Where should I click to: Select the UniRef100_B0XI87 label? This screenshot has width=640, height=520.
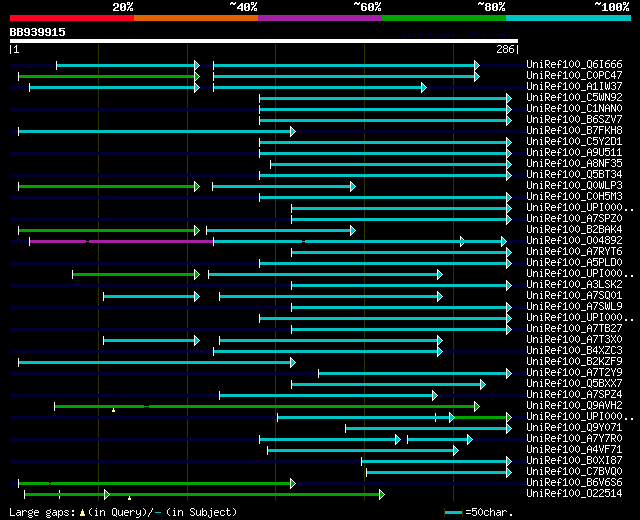[x=574, y=461]
